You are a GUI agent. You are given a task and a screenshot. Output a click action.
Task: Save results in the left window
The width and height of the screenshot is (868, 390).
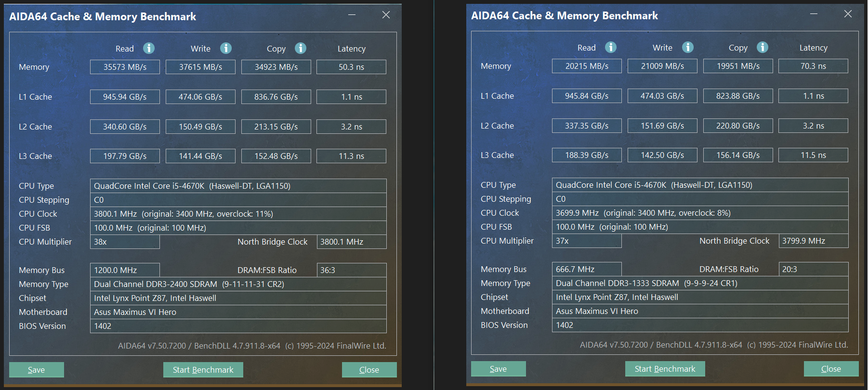tap(37, 370)
